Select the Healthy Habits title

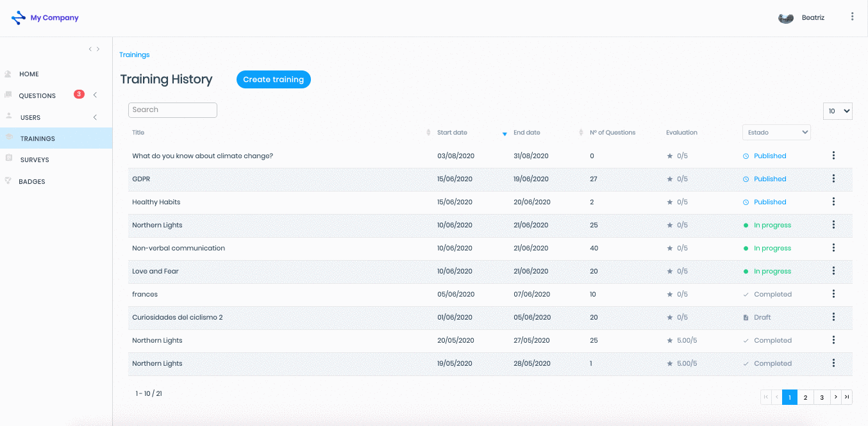click(156, 202)
